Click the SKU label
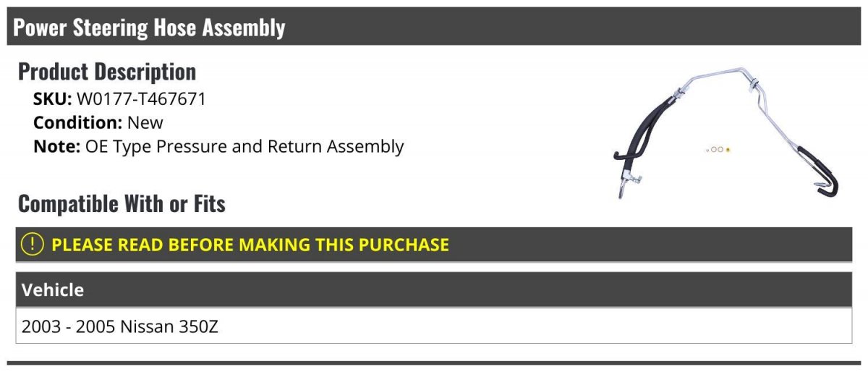Image resolution: width=868 pixels, height=372 pixels. [52, 99]
